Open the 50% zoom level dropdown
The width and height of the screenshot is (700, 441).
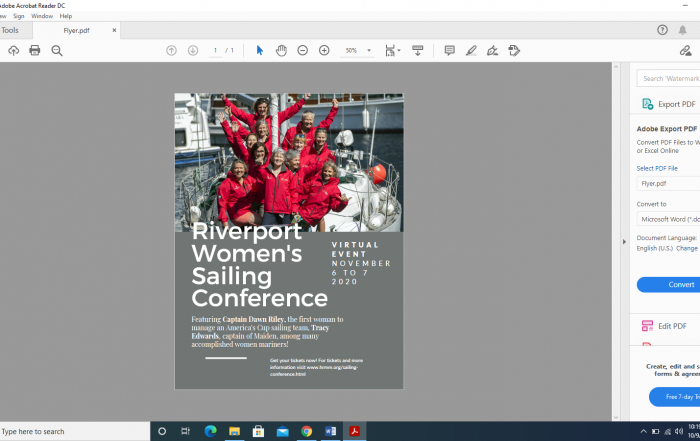pyautogui.click(x=368, y=50)
